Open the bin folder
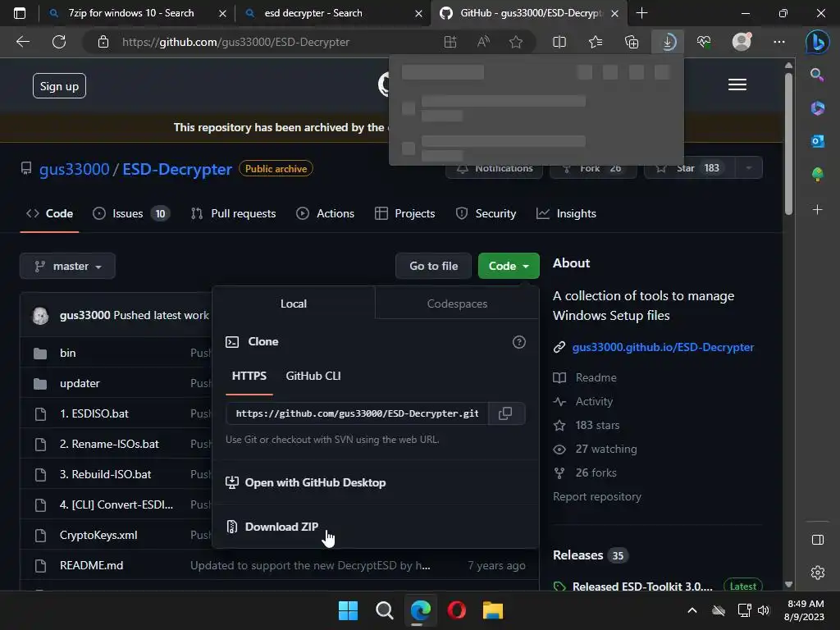This screenshot has width=840, height=630. [67, 353]
